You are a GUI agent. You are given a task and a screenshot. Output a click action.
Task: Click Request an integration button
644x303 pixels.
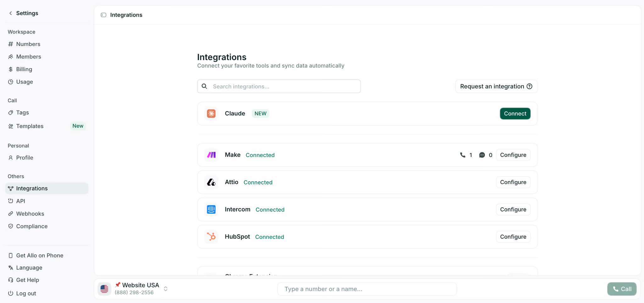click(x=496, y=86)
